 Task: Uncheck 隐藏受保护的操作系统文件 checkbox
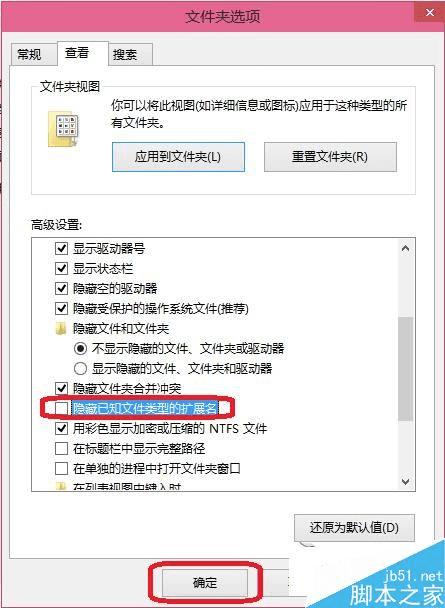[x=61, y=309]
